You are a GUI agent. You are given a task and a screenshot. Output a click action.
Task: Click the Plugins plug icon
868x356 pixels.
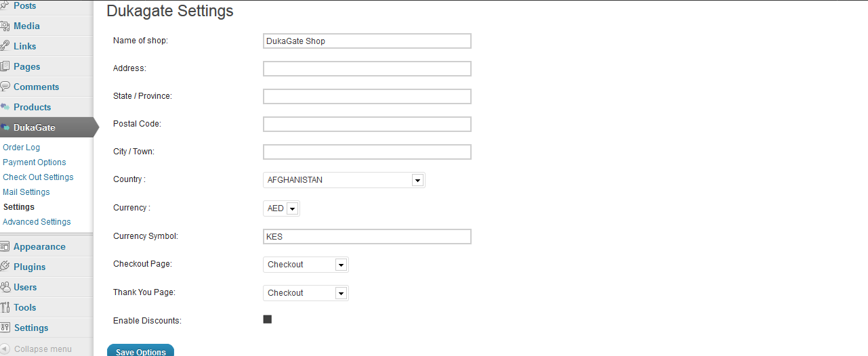pos(4,267)
